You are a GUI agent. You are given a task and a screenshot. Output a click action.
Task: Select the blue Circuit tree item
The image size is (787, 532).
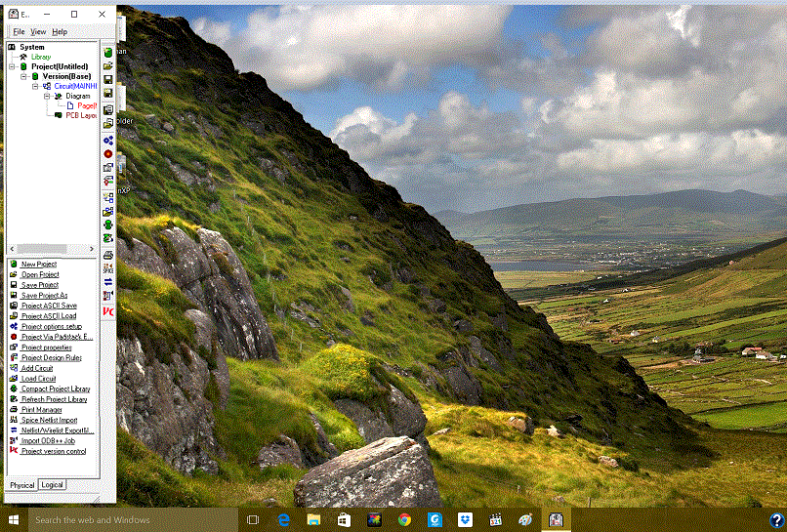(x=75, y=86)
